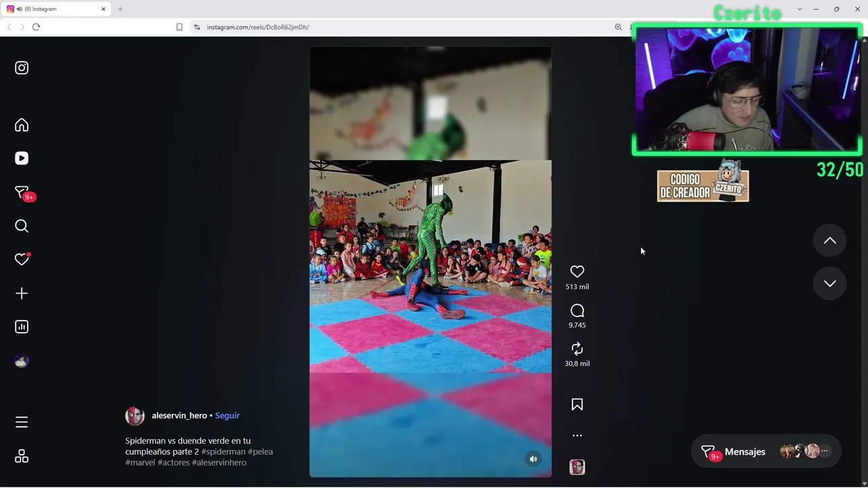Click the 30,8 mil reposts count

(x=577, y=364)
